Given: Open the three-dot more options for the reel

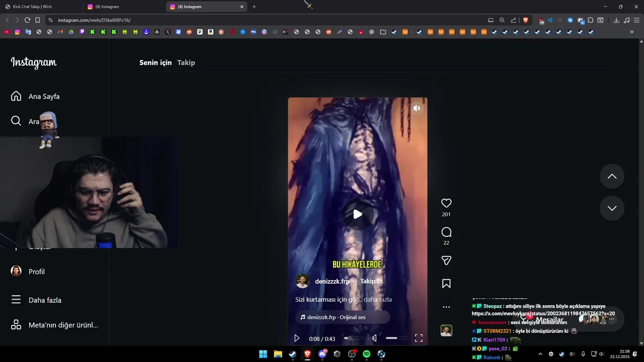Looking at the screenshot, I should click(x=446, y=307).
